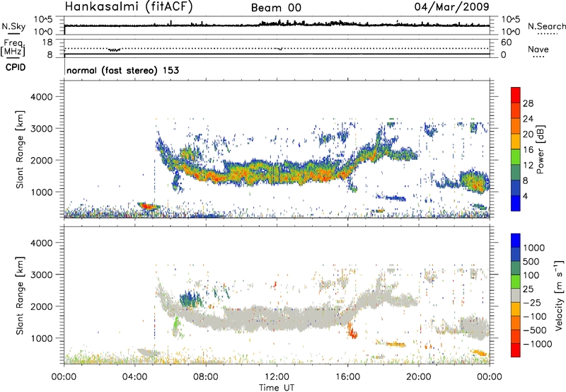Click the 'Time UT' axis label
The image size is (566, 392).
(277, 388)
